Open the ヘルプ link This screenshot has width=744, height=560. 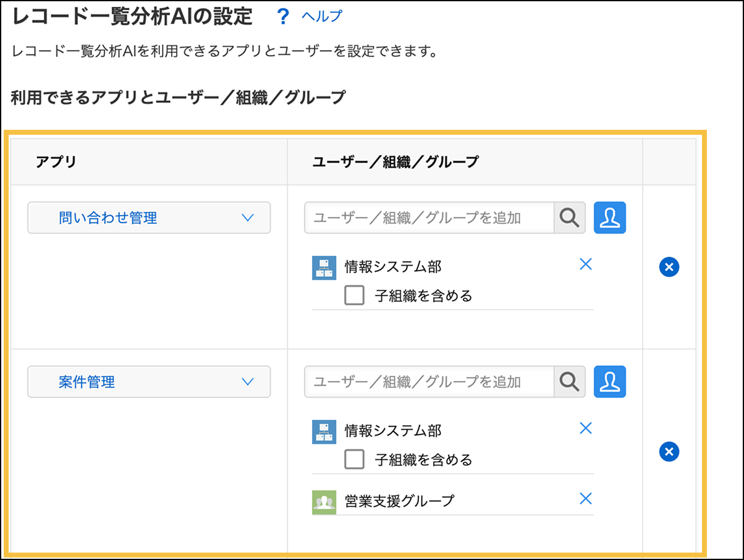point(321,17)
